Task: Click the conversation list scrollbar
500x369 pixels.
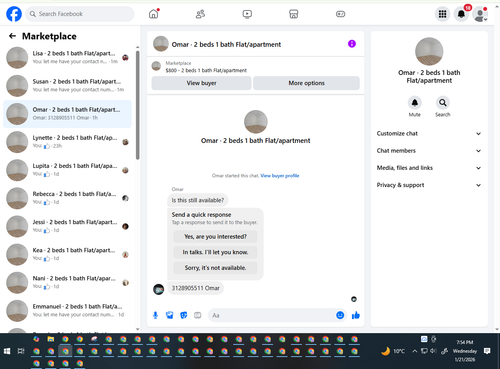Action: click(138, 105)
